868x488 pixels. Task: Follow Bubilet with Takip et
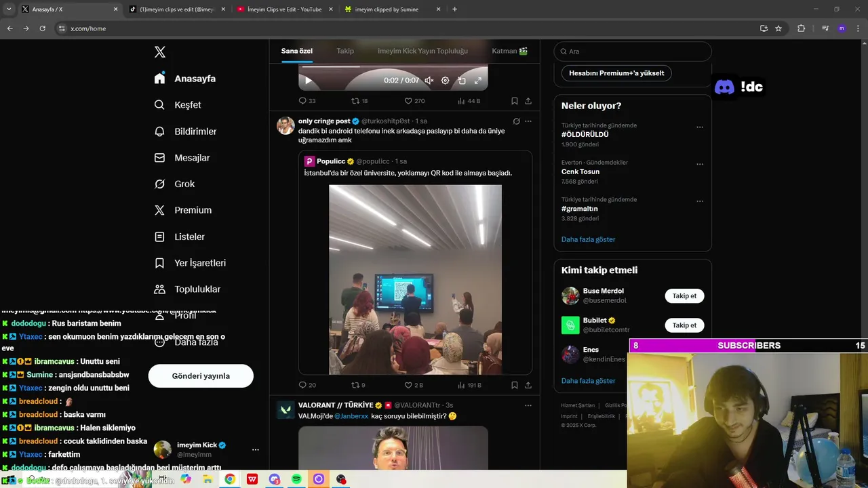click(x=684, y=325)
